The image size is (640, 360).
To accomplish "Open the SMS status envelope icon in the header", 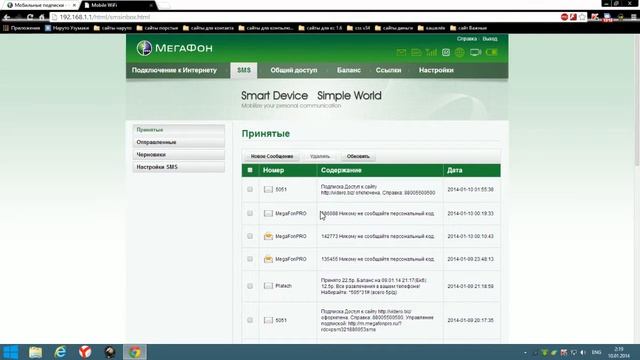I will (x=401, y=52).
